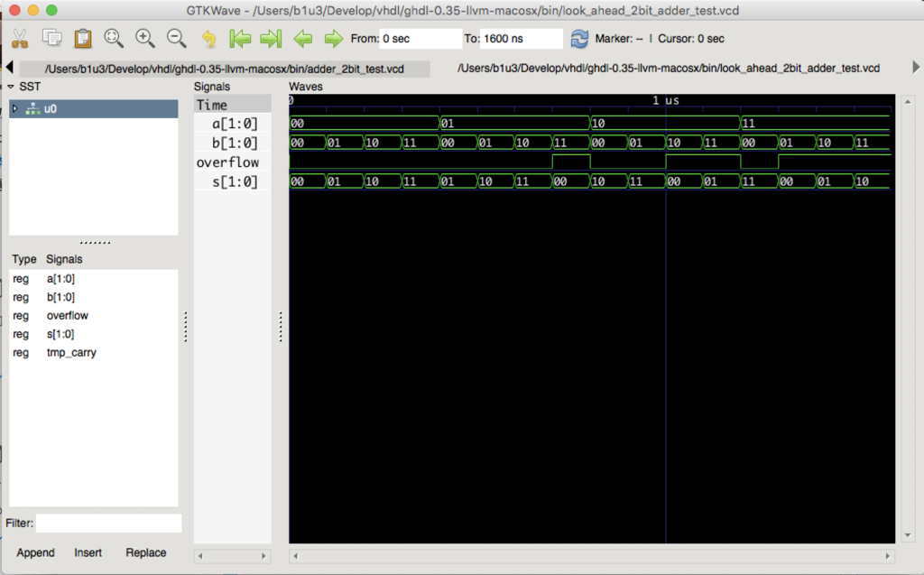Viewport: 924px width, 575px height.
Task: Find previous edge with left green arrow
Action: (303, 39)
